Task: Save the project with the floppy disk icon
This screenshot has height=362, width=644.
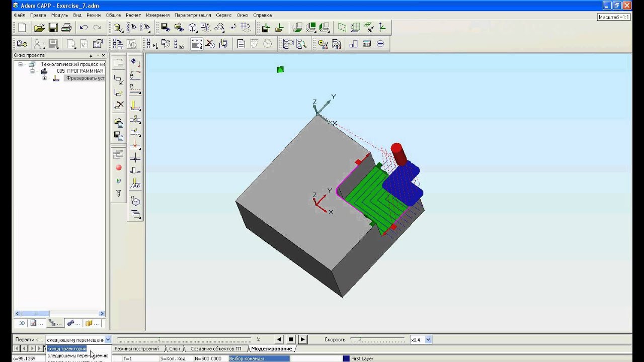Action: click(x=53, y=28)
